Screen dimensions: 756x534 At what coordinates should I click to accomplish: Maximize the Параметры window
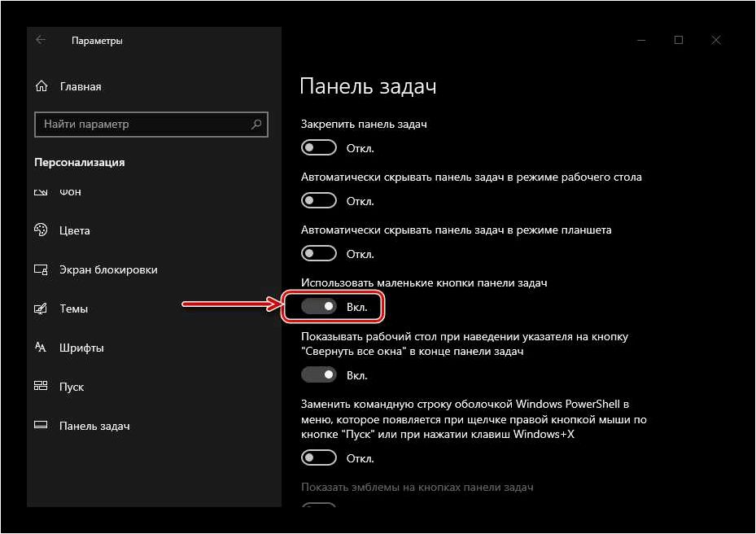[679, 40]
